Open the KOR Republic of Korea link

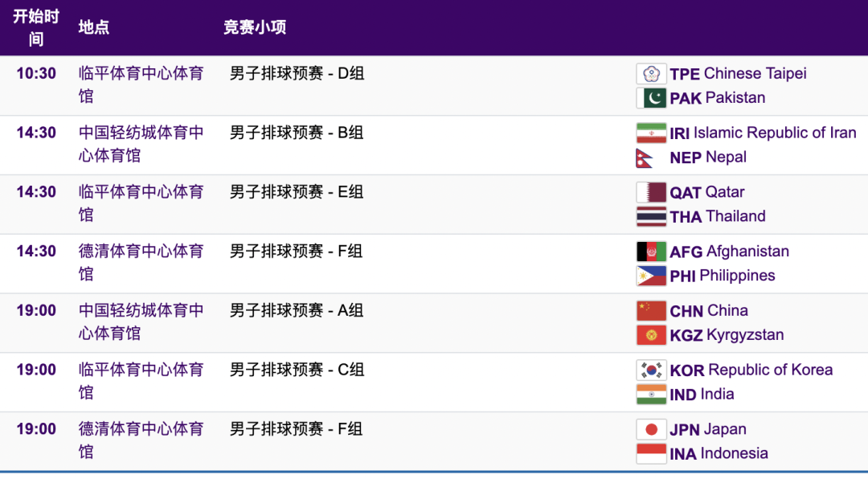click(751, 370)
